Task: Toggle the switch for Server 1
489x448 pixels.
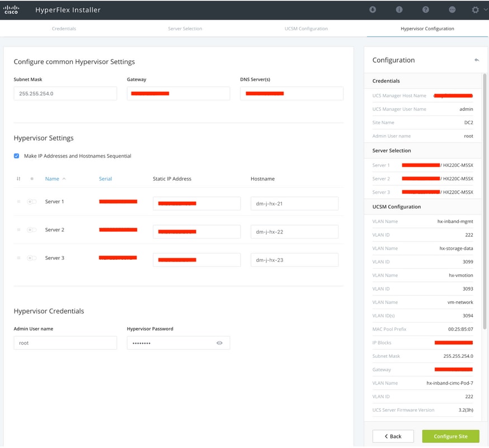Action: tap(31, 202)
